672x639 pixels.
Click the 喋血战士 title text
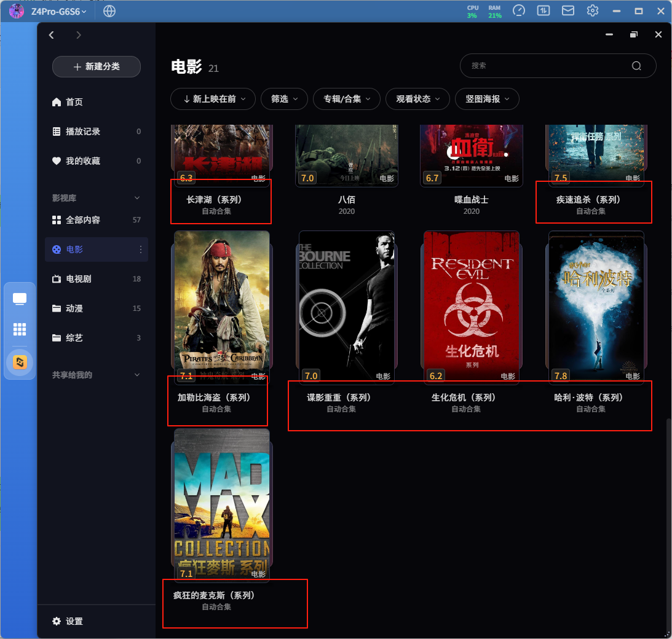point(472,200)
